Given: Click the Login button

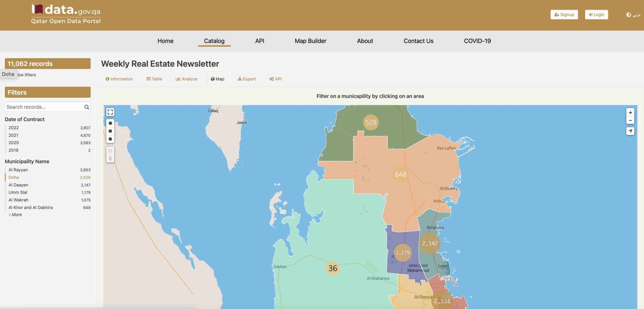Looking at the screenshot, I should click(596, 15).
